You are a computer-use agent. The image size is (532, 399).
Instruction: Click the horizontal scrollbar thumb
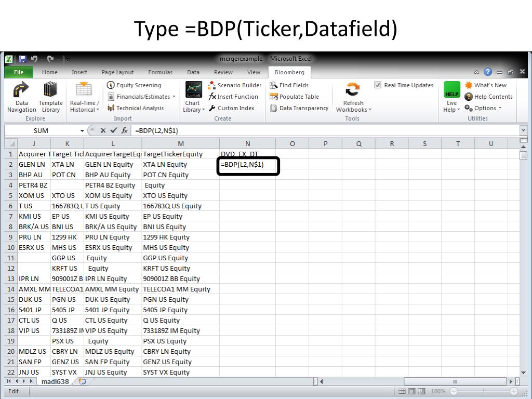(x=455, y=381)
